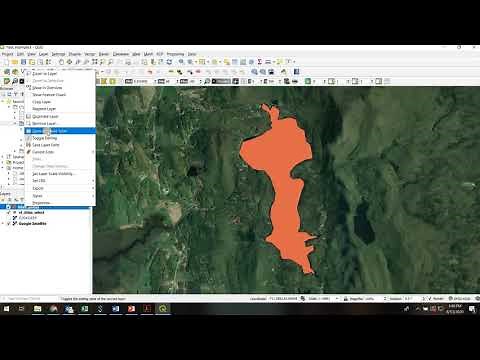Open the Vector menu

(x=90, y=54)
